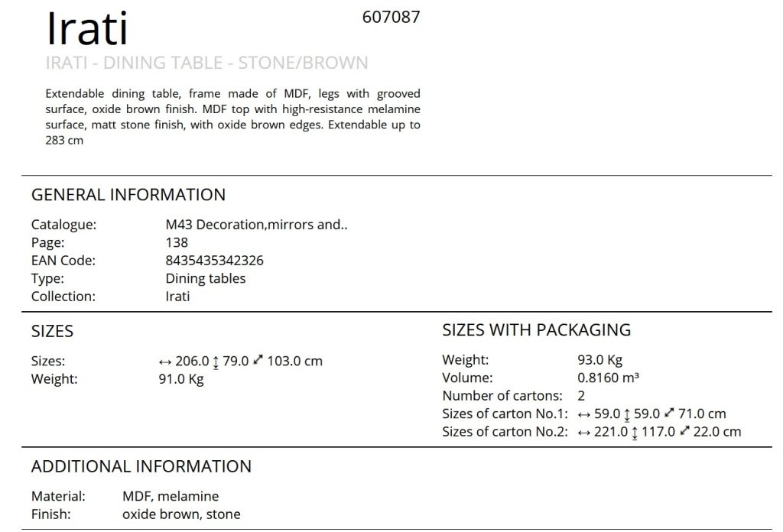The height and width of the screenshot is (532, 783).
Task: Click the ADDITIONAL INFORMATION heading
Action: pos(141,466)
